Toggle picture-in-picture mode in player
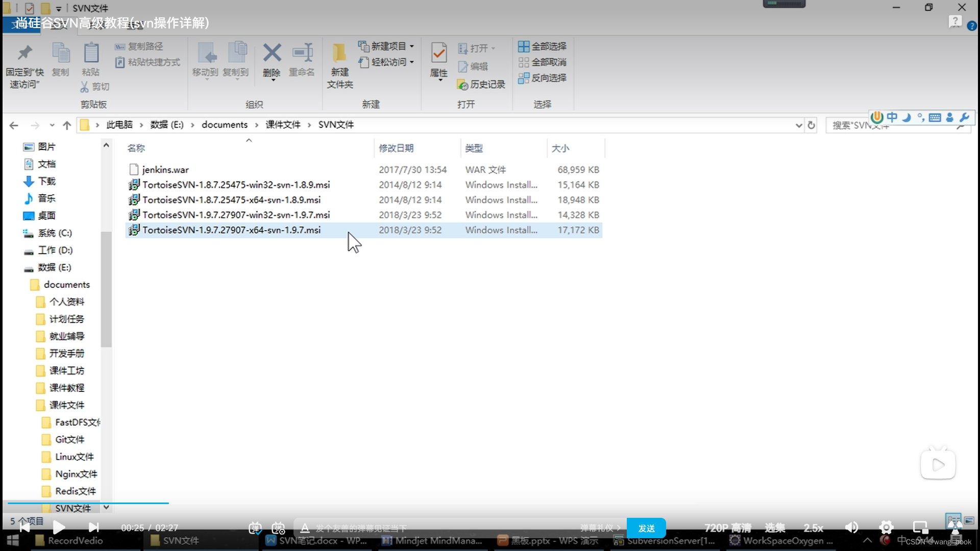Screen dimensions: 980x551 coord(920,527)
